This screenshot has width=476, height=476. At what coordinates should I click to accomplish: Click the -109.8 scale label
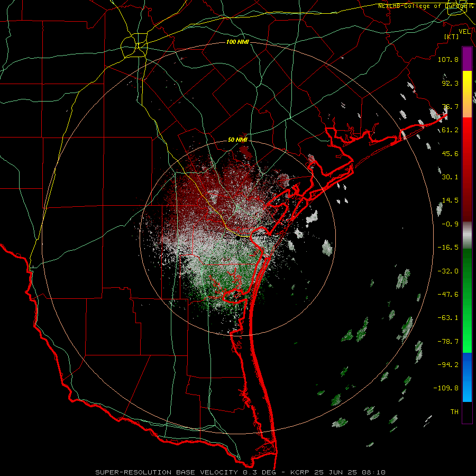point(446,388)
